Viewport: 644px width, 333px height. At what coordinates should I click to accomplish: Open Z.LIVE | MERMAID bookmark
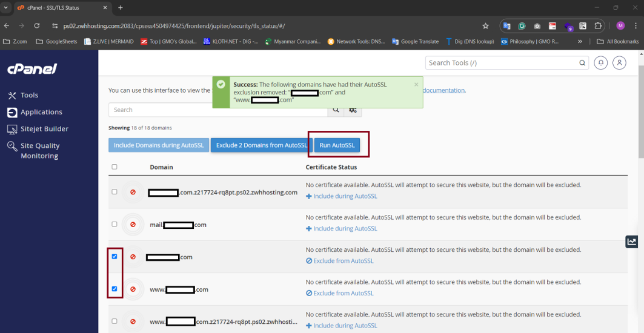coord(109,41)
